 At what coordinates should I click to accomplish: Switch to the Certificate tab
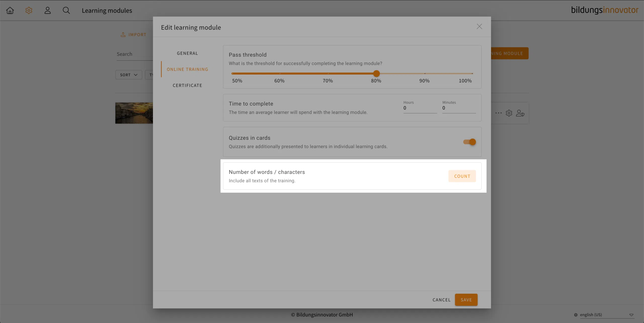click(187, 85)
